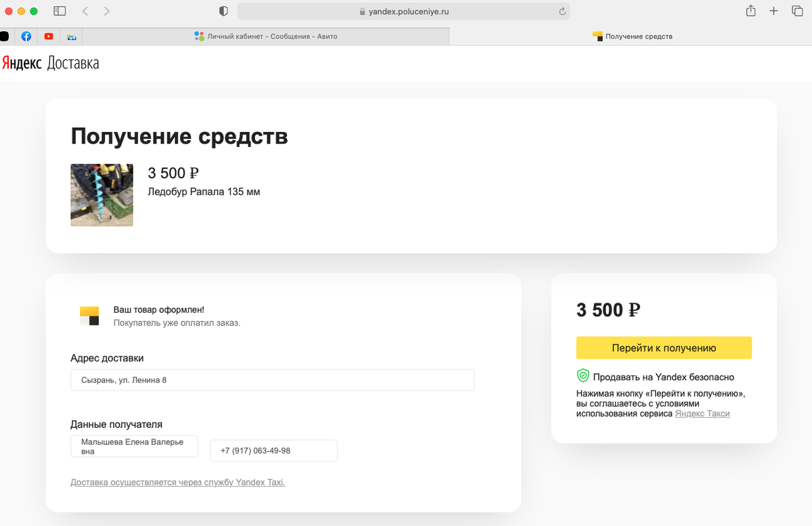Viewport: 812px width, 526px height.
Task: Click the product name Ледобур Рапала 135 мм
Action: point(204,192)
